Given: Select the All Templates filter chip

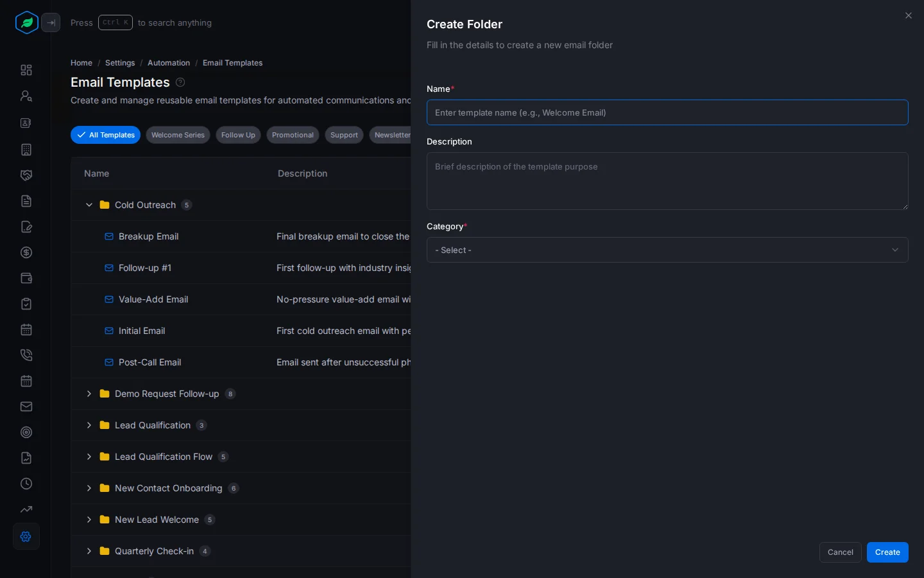Looking at the screenshot, I should (x=105, y=135).
